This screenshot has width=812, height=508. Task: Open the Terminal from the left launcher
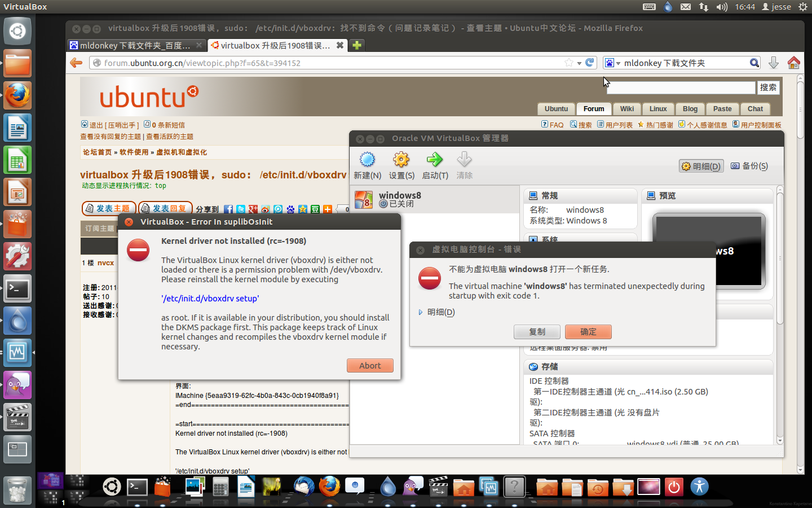tap(17, 290)
